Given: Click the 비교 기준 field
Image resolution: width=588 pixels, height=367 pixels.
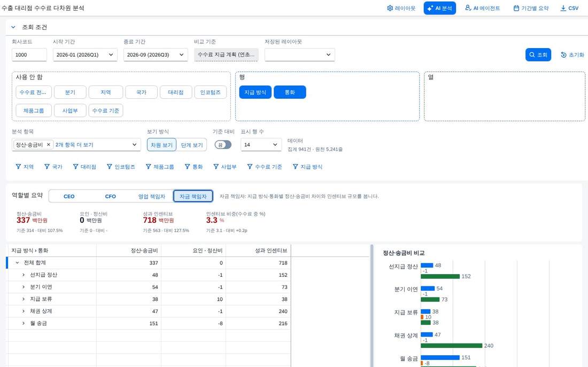Looking at the screenshot, I should (x=226, y=54).
